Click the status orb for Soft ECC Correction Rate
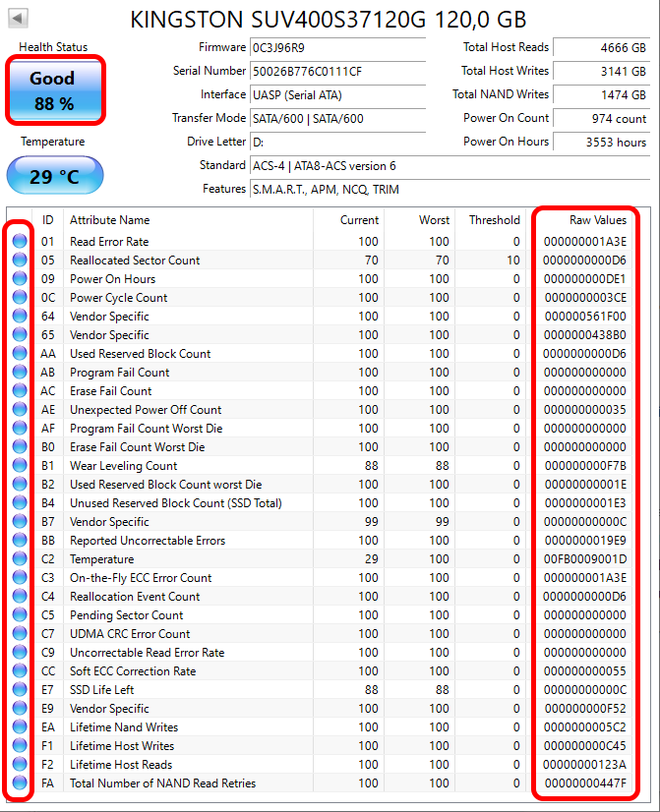Viewport: 660px width, 812px height. 20,670
